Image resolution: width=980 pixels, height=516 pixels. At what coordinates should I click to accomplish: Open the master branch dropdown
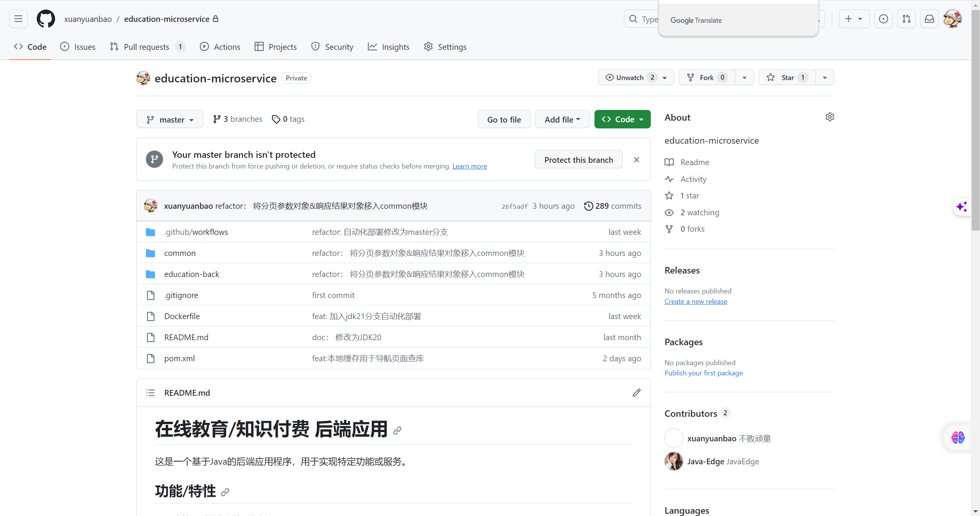click(170, 120)
